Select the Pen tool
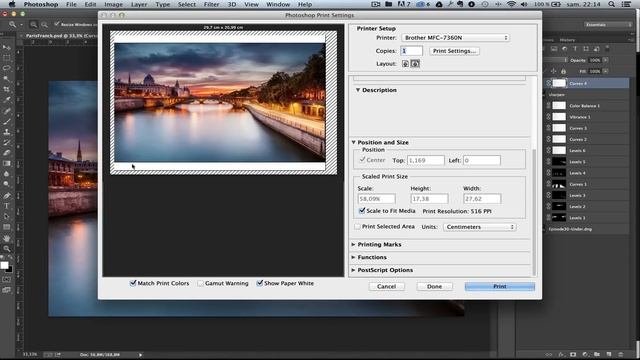Image resolution: width=640 pixels, height=360 pixels. (7, 196)
